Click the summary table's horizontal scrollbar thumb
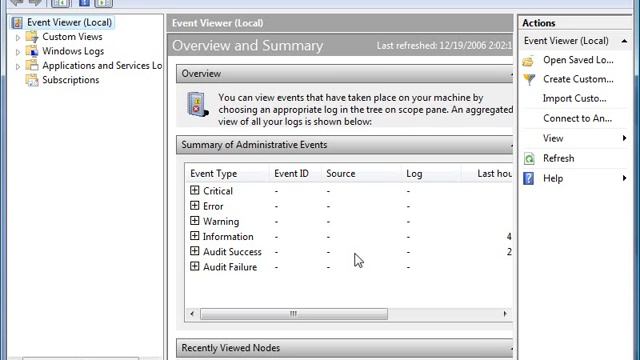This screenshot has height=360, width=640. (294, 314)
